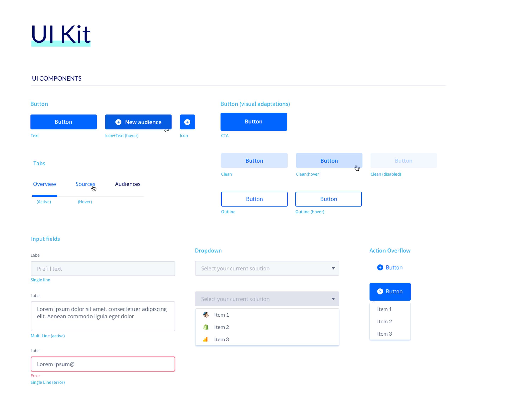Viewport: 532px width, 399px height.
Task: Click the UI COMPONENTS heading
Action: 57,78
